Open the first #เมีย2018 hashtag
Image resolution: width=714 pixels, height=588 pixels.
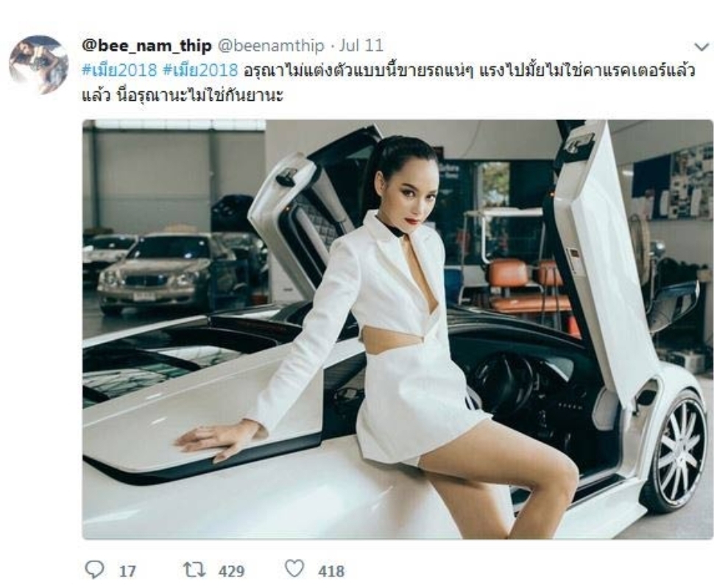click(x=120, y=71)
